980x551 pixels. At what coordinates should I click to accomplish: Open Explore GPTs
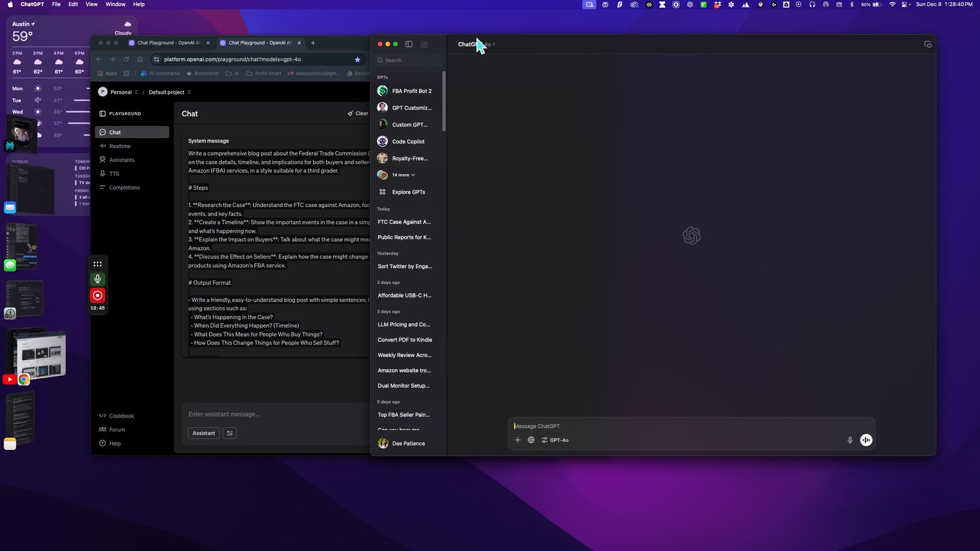[405, 192]
